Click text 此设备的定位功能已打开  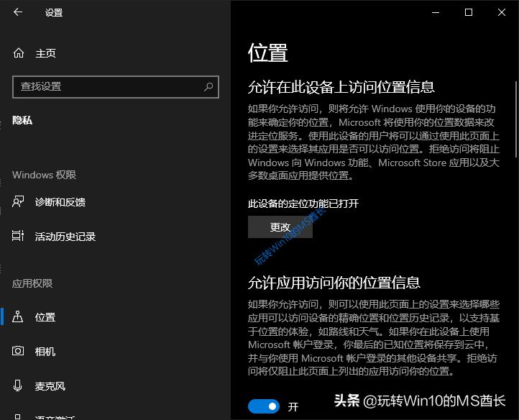click(303, 204)
